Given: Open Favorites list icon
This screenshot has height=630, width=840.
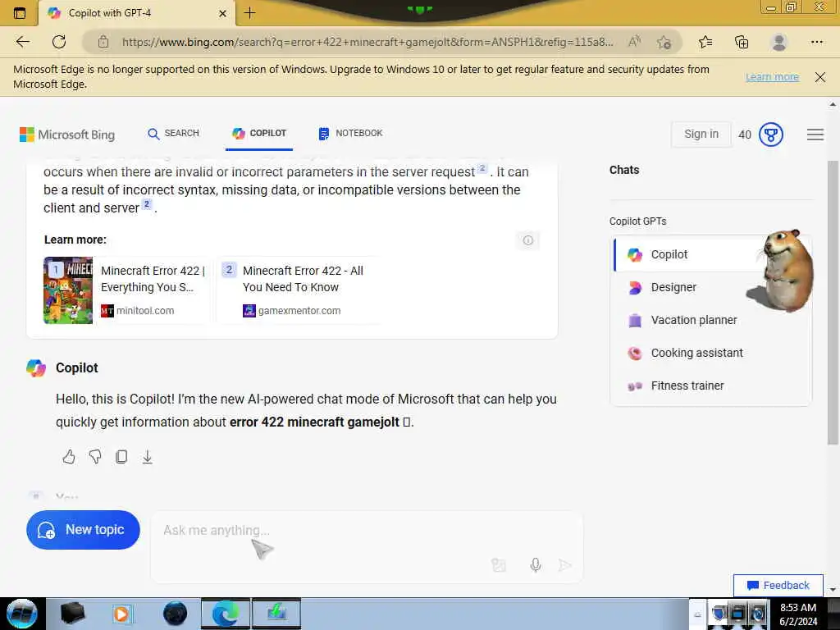Looking at the screenshot, I should 705,42.
